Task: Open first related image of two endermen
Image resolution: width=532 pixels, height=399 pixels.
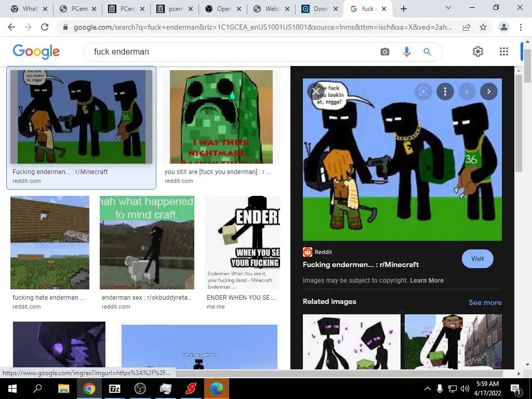Action: pyautogui.click(x=352, y=342)
